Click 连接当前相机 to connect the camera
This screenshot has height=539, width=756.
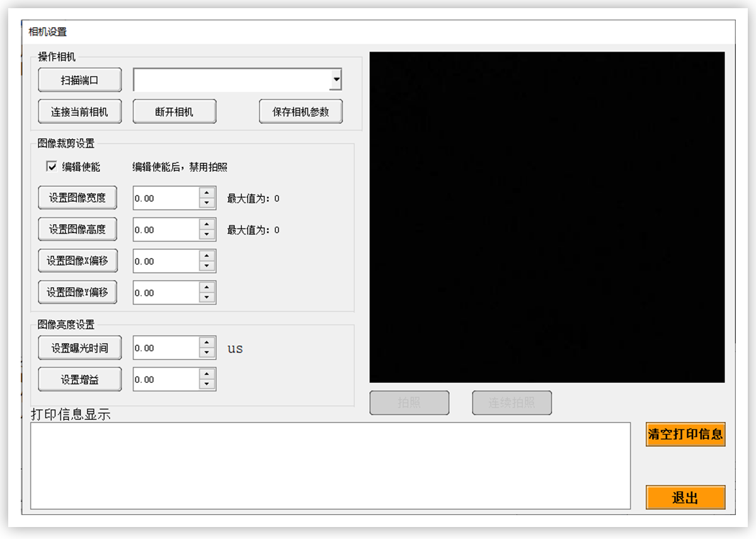point(79,111)
